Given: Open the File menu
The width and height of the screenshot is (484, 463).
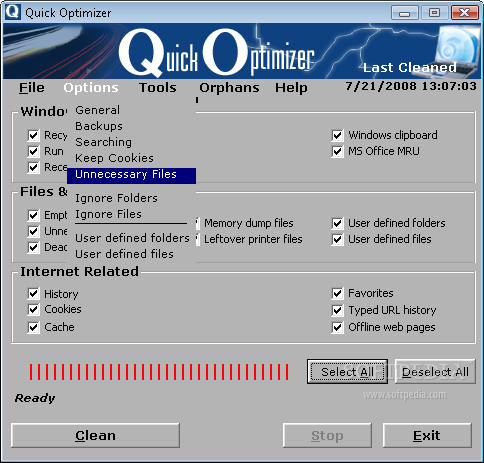Looking at the screenshot, I should (32, 88).
